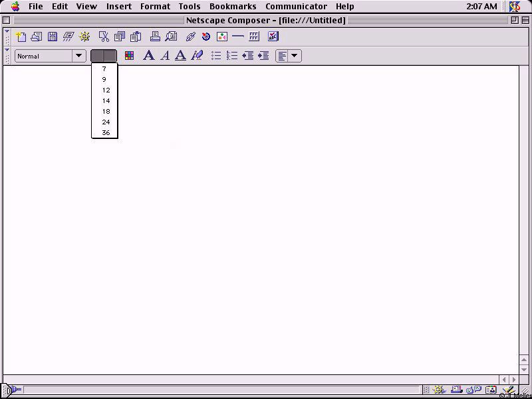Click the Open file icon
532x399 pixels.
[x=37, y=37]
